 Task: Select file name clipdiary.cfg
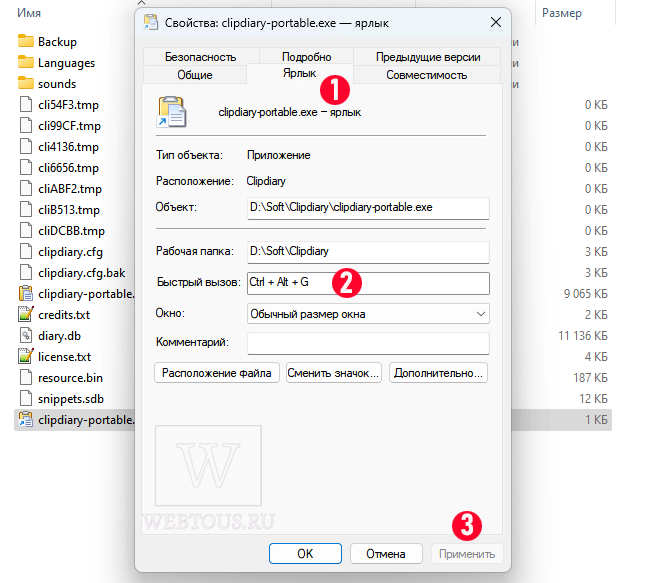pos(70,252)
